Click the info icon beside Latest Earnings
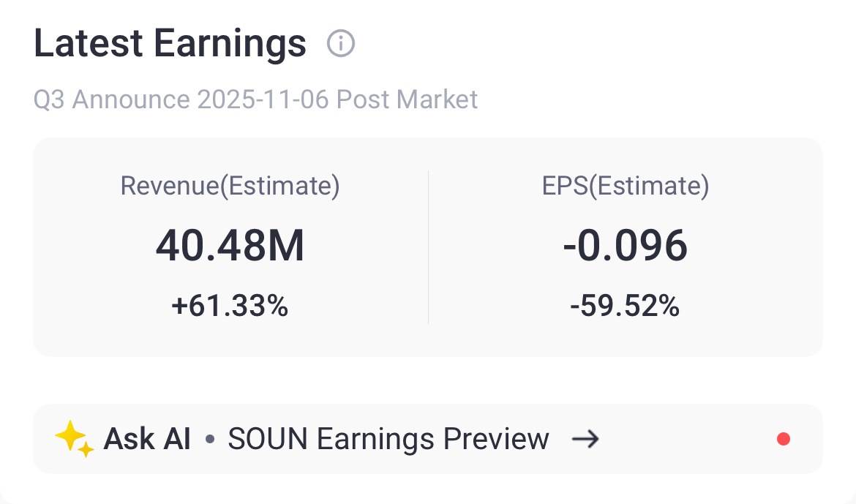Viewport: 856px width, 504px height. [x=341, y=44]
